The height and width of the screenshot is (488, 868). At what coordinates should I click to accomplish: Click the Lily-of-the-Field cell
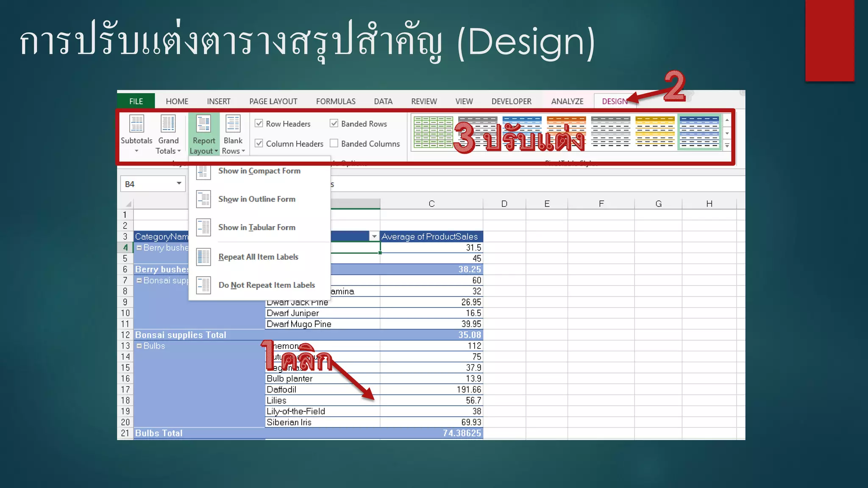click(322, 411)
